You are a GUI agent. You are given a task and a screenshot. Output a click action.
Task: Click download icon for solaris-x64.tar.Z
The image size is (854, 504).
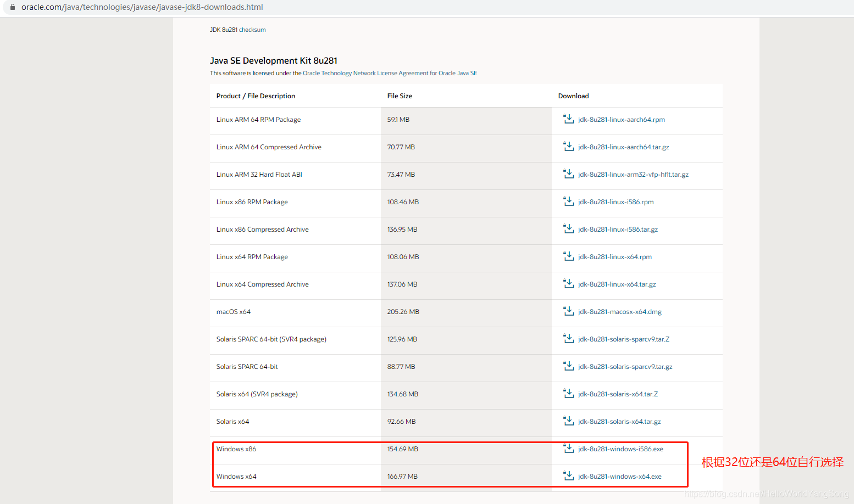(569, 393)
